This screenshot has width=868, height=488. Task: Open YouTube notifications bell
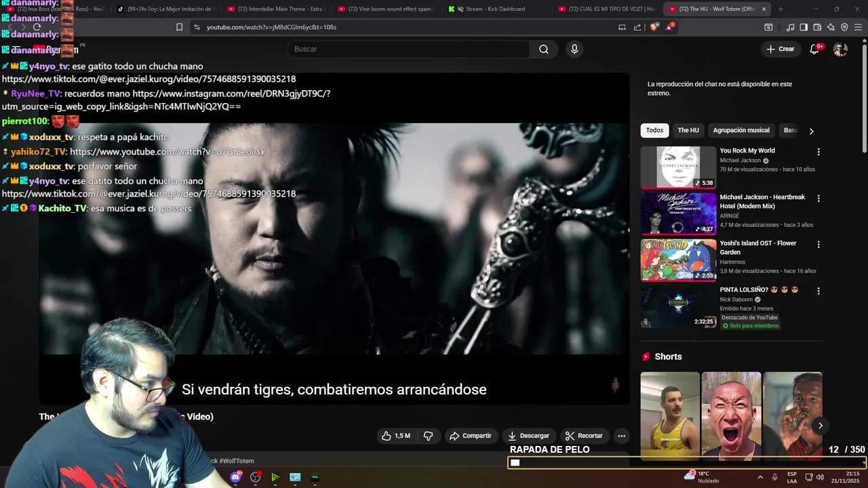pos(815,49)
